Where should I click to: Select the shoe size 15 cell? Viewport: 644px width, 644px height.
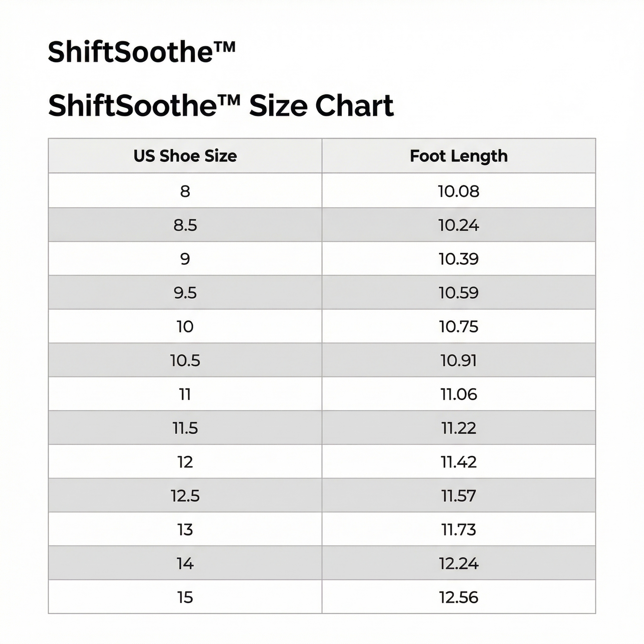point(185,597)
